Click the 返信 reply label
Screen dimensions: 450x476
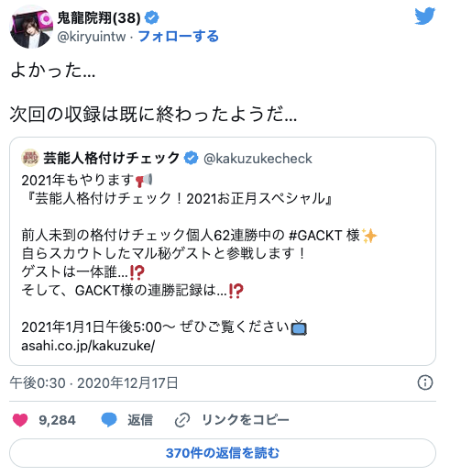click(140, 420)
